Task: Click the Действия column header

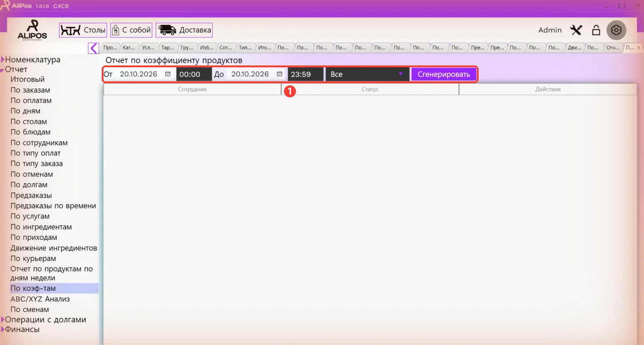Action: tap(548, 89)
